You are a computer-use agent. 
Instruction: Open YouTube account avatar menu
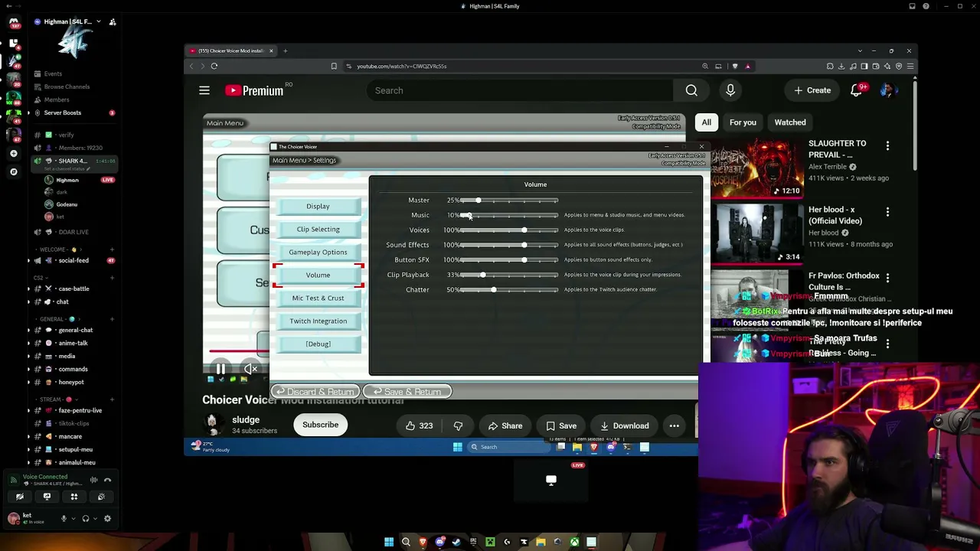(887, 90)
